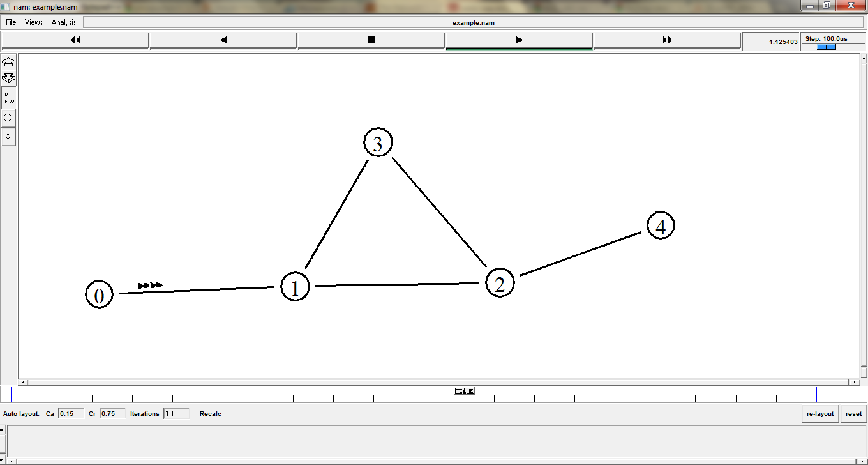Click the link between nodes 1 and 2

pos(397,284)
